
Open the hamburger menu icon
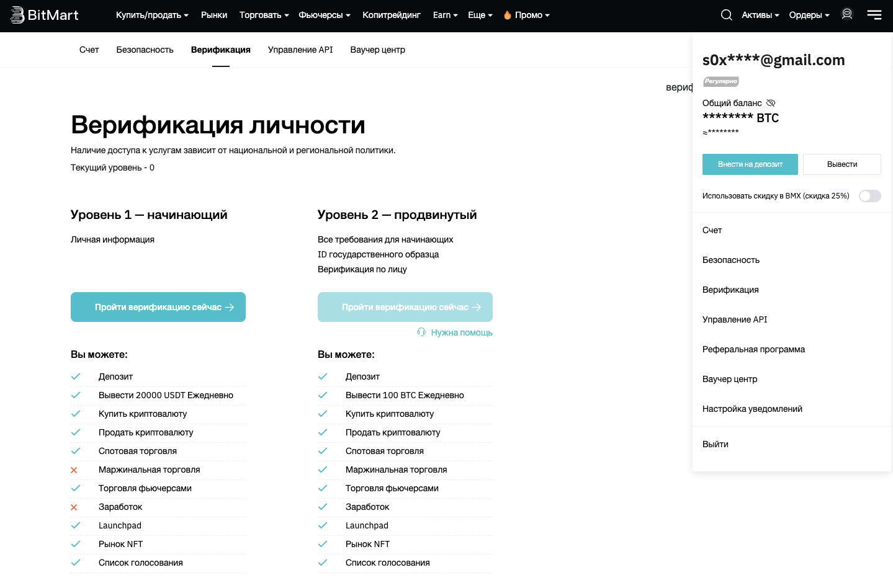coord(874,15)
